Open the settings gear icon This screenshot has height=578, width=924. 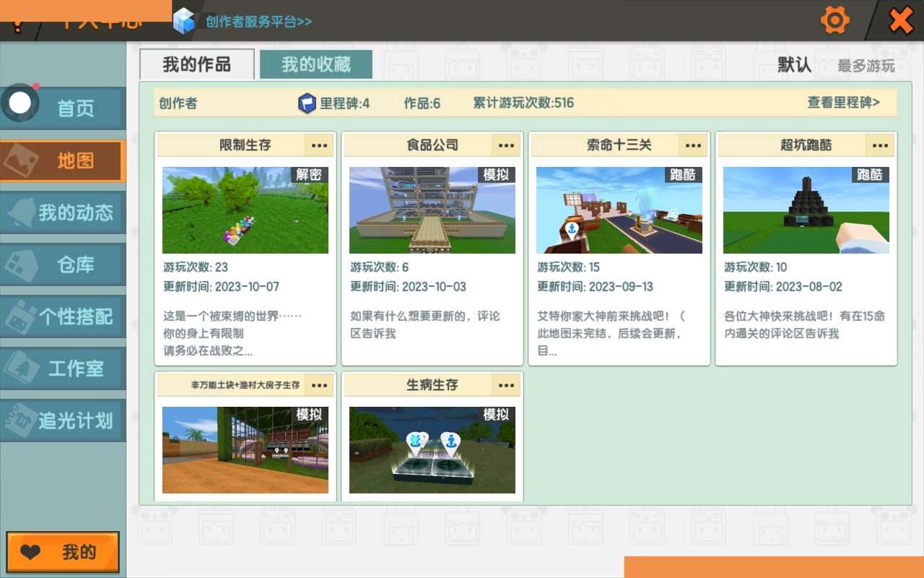[x=835, y=20]
